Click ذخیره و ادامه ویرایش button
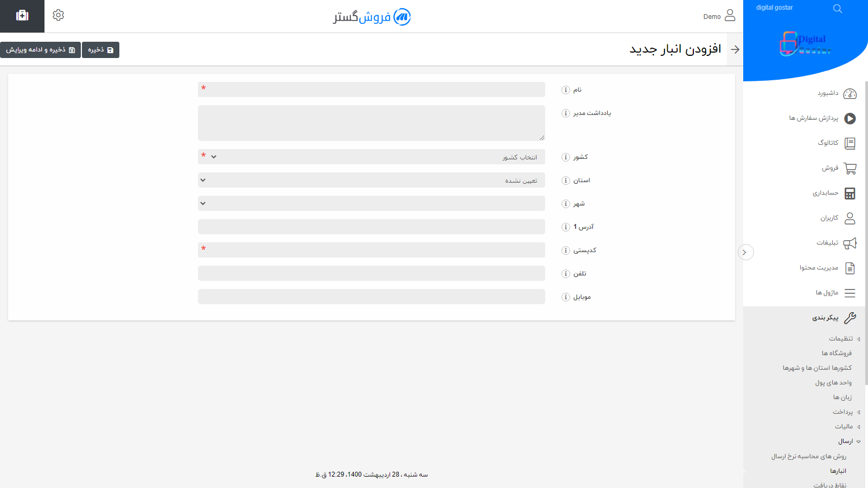This screenshot has width=868, height=488. 40,50
